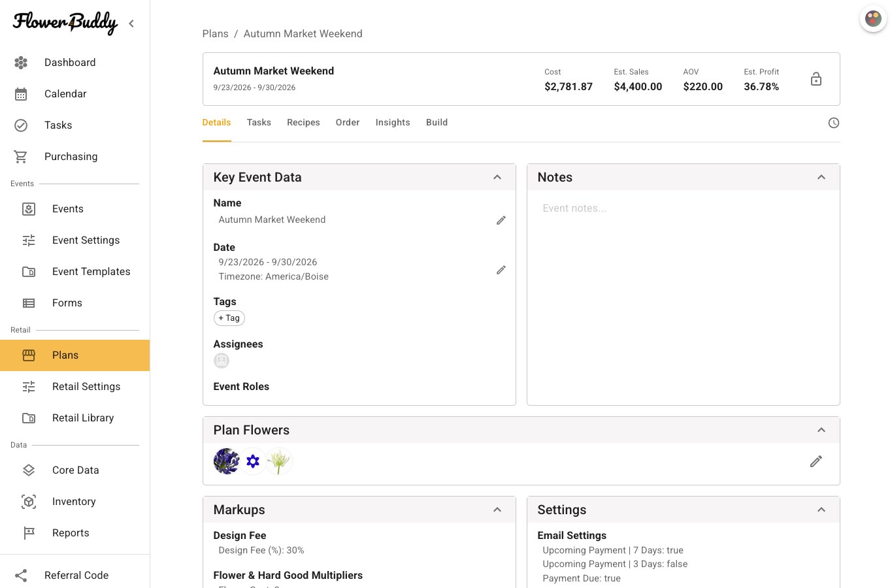The width and height of the screenshot is (892, 588).
Task: Switch to the Insights tab
Action: coord(393,123)
